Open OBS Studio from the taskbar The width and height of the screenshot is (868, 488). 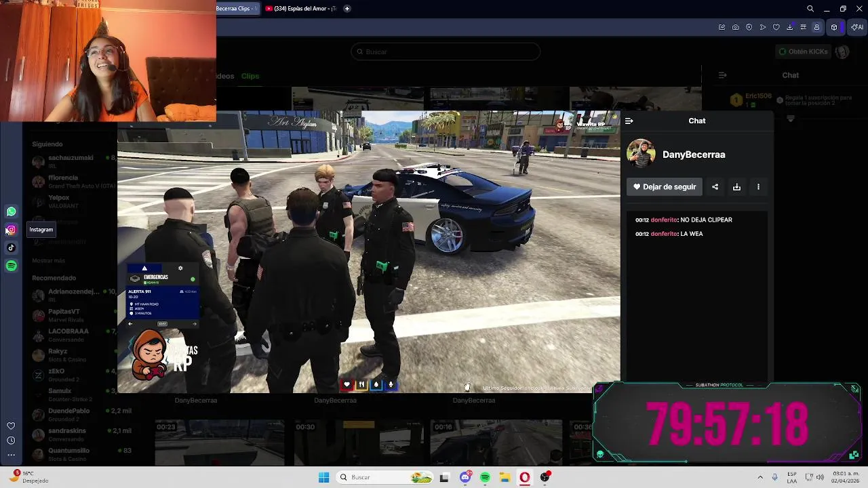pos(545,477)
